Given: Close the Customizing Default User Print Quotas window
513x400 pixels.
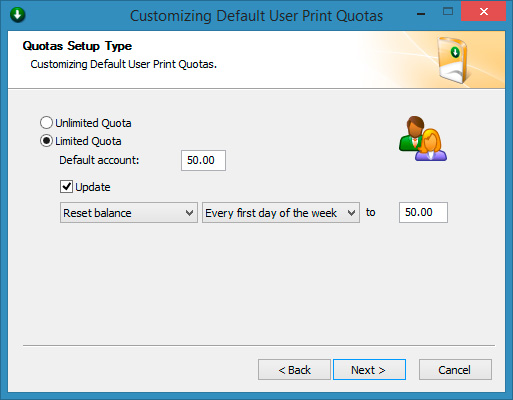Looking at the screenshot, I should 484,12.
